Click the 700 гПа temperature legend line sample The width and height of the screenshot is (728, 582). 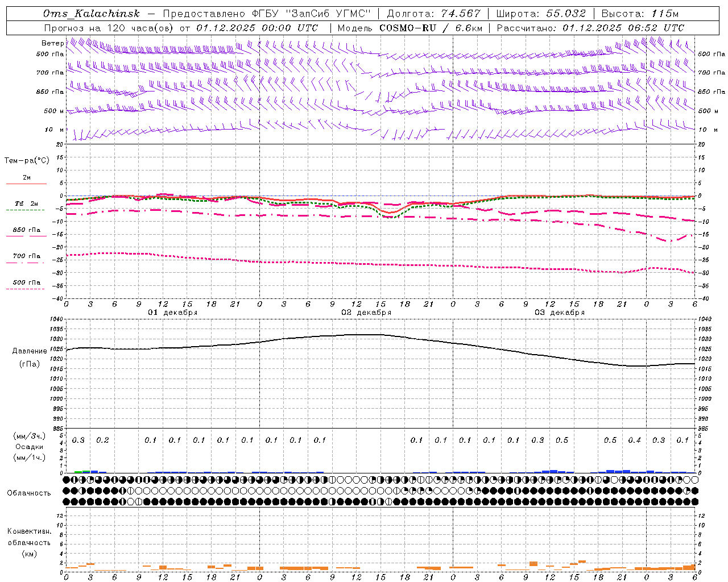pos(25,263)
